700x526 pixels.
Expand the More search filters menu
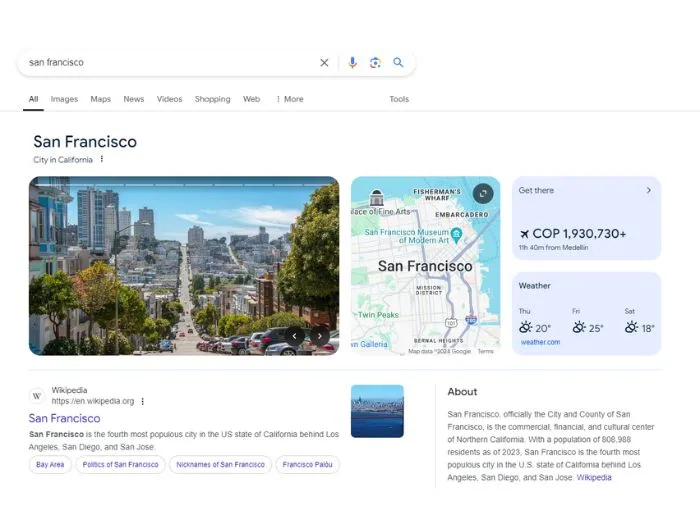(x=290, y=99)
